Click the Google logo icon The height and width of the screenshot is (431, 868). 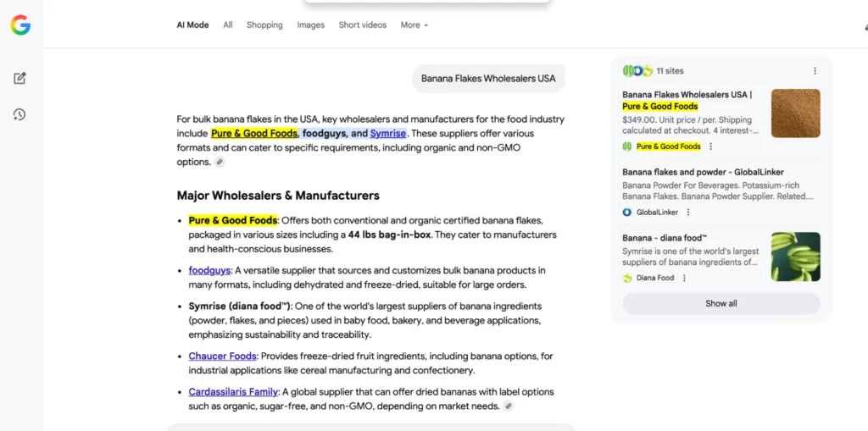pyautogui.click(x=20, y=25)
